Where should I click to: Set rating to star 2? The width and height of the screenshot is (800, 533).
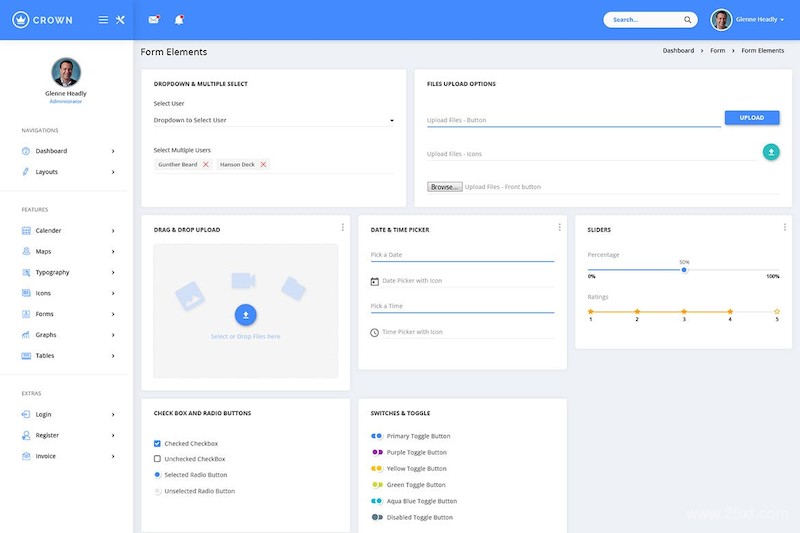pyautogui.click(x=637, y=312)
